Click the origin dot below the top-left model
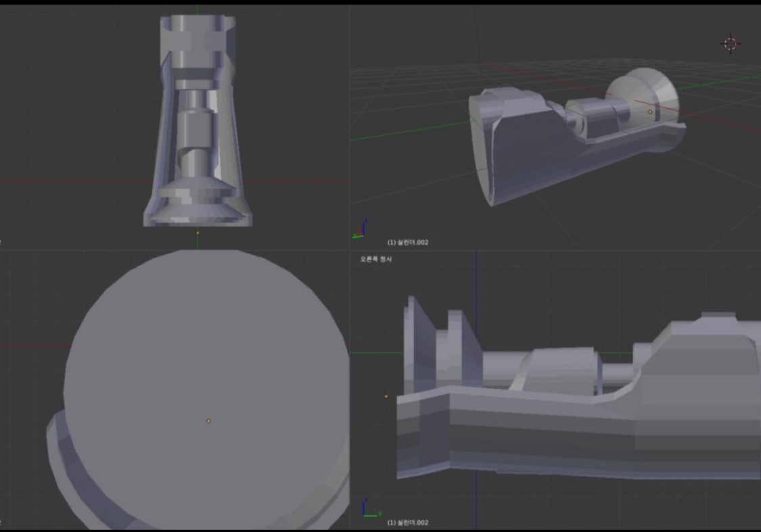761x532 pixels. pyautogui.click(x=198, y=233)
